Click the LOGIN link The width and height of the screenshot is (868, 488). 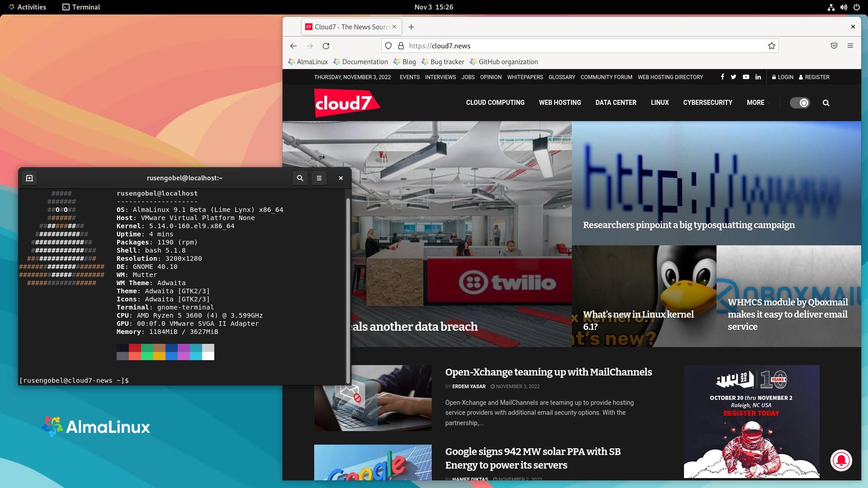click(783, 77)
